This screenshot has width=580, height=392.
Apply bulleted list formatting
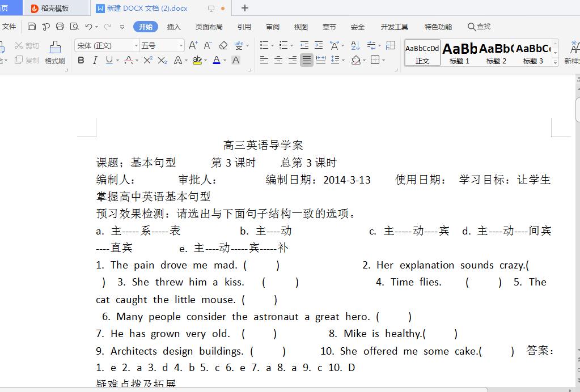(x=264, y=45)
